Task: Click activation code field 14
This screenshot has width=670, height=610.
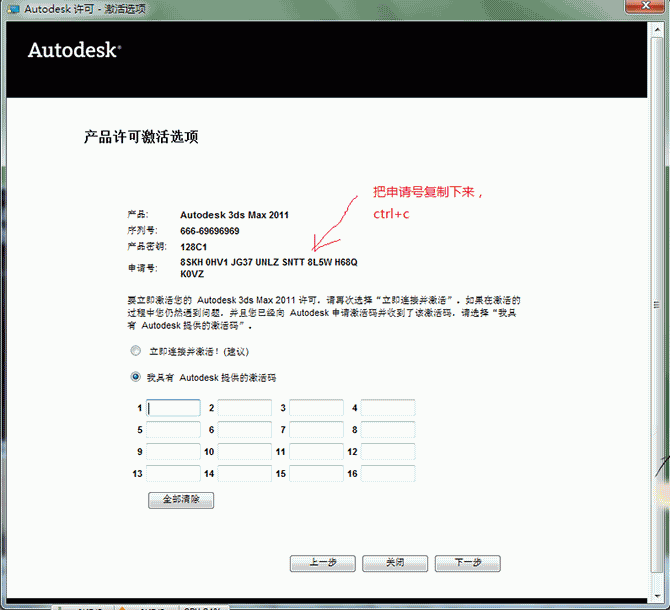Action: 244,474
